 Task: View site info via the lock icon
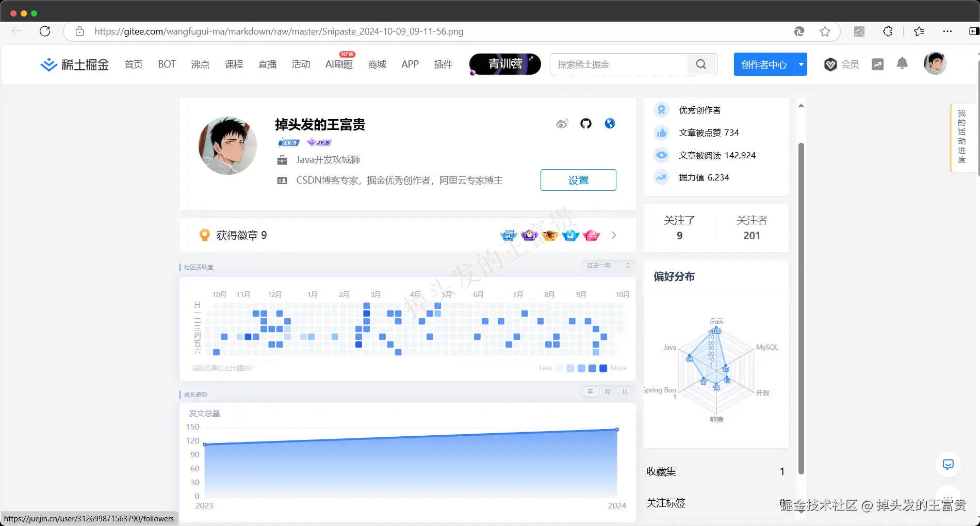(x=79, y=31)
